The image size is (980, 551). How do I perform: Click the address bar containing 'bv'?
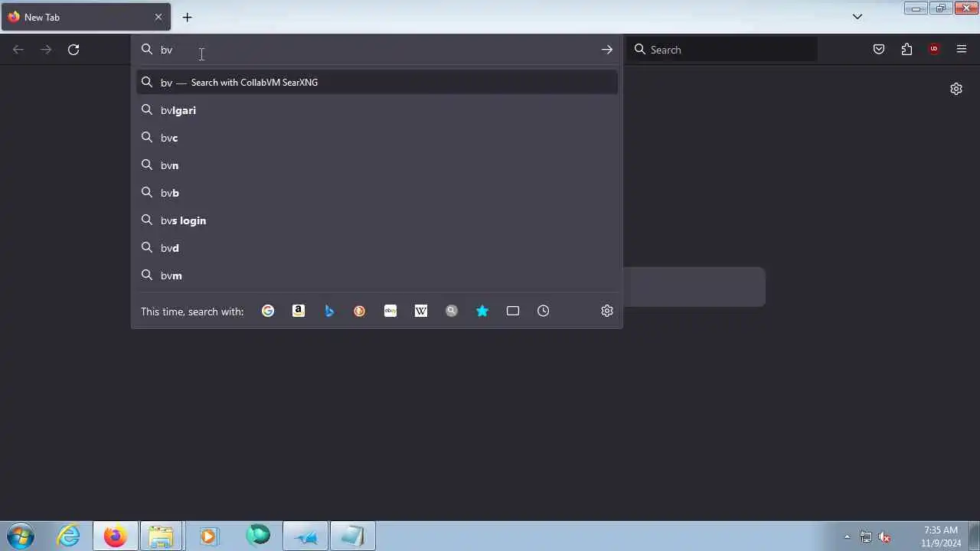[375, 50]
